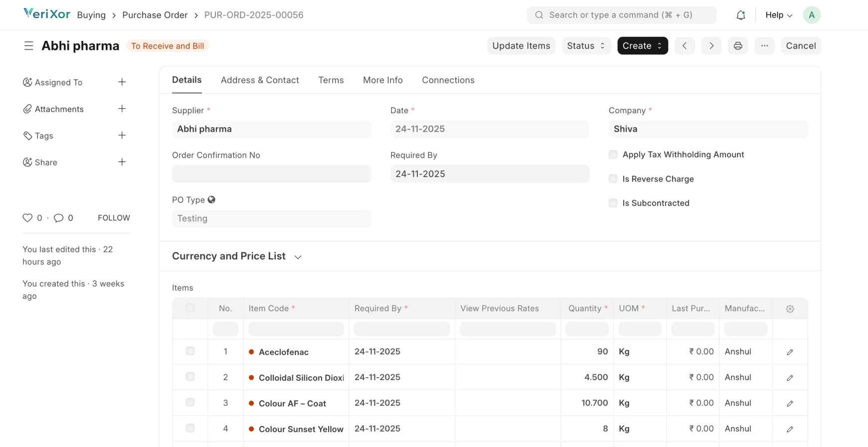The height and width of the screenshot is (447, 868).
Task: Open the three-dot more options menu
Action: point(764,46)
